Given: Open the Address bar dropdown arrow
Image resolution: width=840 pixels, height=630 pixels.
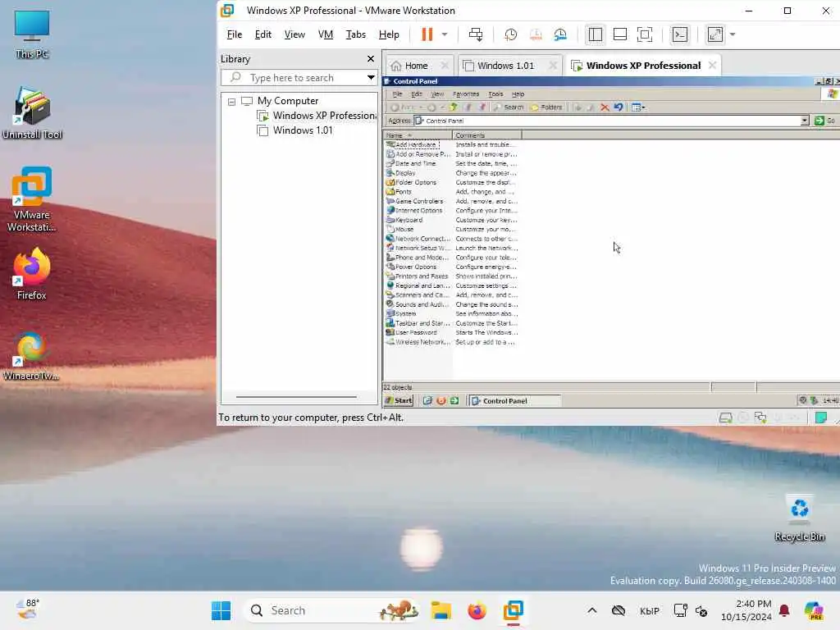Looking at the screenshot, I should 804,121.
